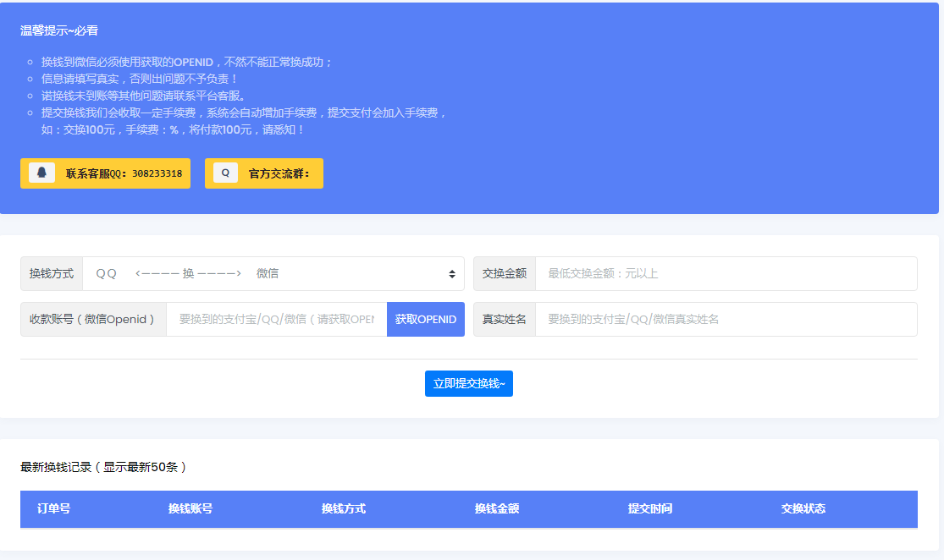The height and width of the screenshot is (560, 944).
Task: Open the 换钱方式 dropdown showing QQ 换 微信
Action: coord(273,274)
